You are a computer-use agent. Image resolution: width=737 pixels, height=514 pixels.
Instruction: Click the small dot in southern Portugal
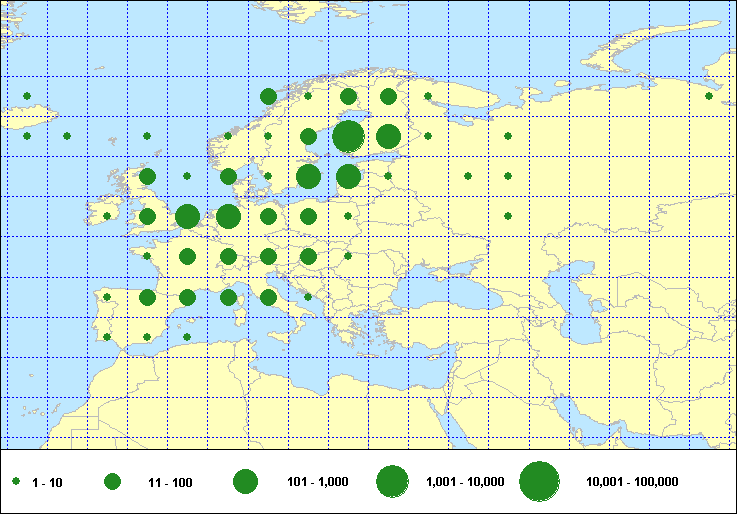click(x=107, y=337)
